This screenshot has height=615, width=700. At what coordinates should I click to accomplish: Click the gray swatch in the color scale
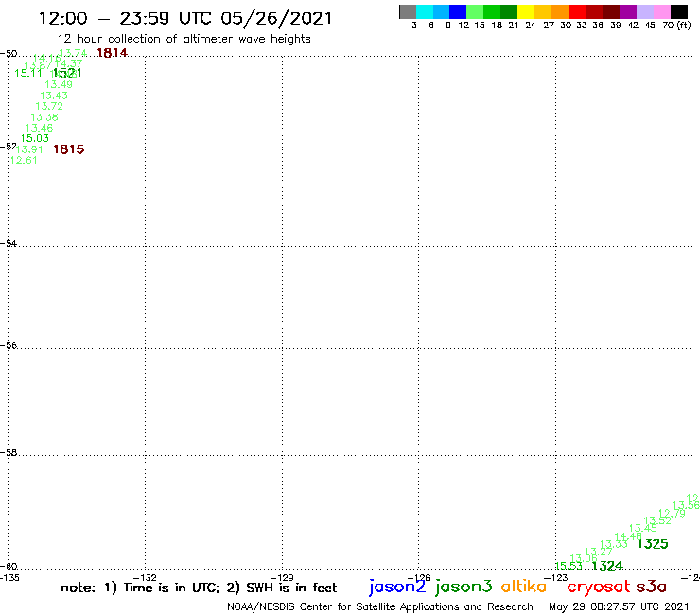pos(408,11)
